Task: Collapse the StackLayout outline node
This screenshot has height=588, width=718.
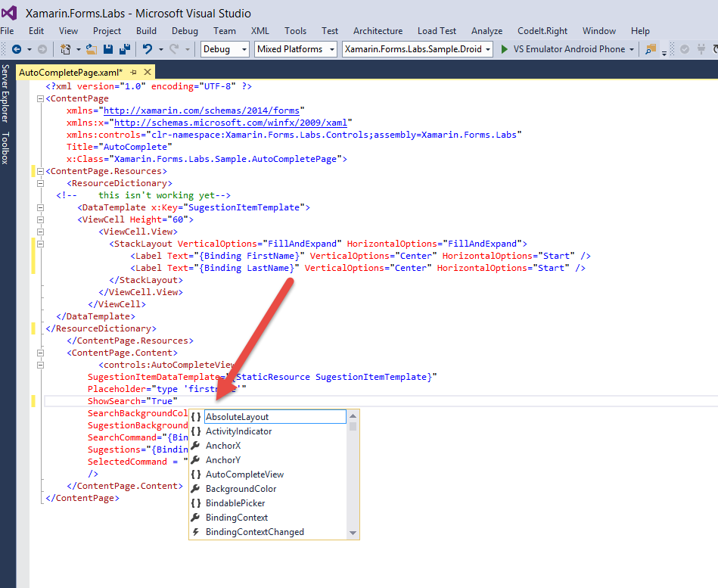Action: (40, 244)
